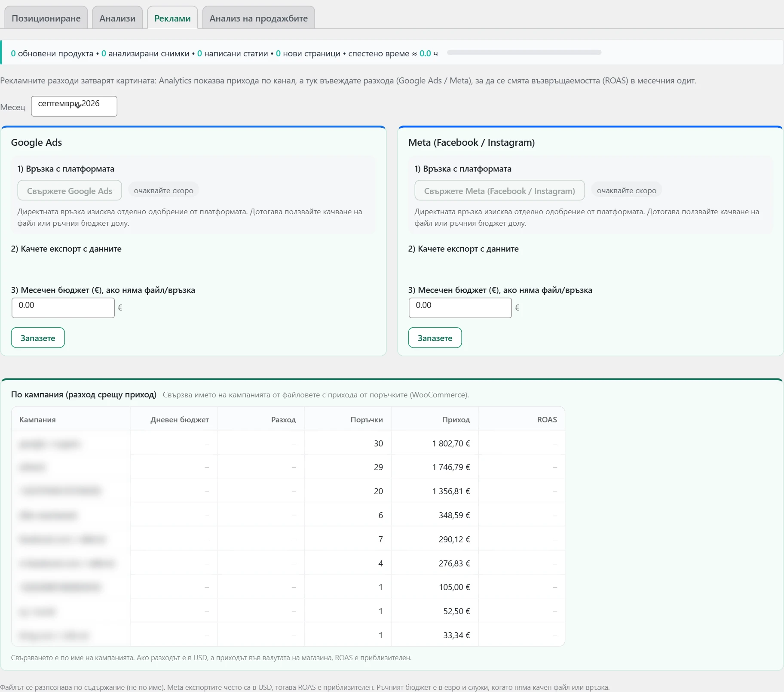Click the Meta (Facebook / Instagram) panel heading
The image size is (784, 692).
pos(472,142)
